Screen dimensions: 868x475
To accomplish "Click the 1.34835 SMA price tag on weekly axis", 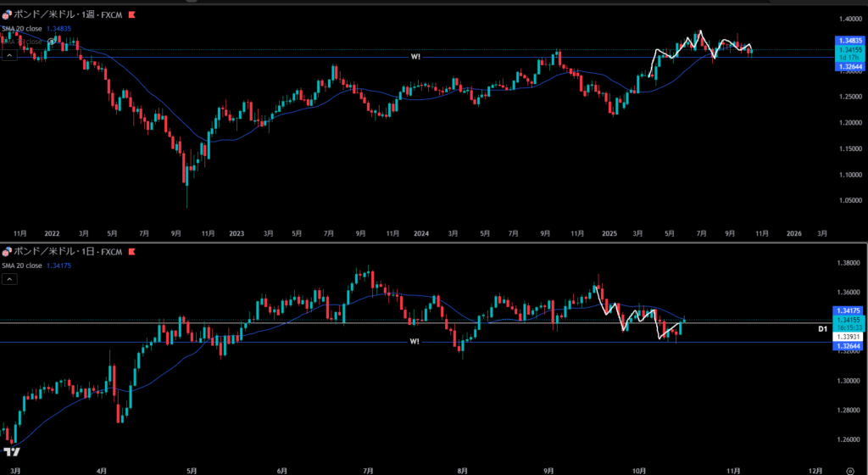I will 849,41.
